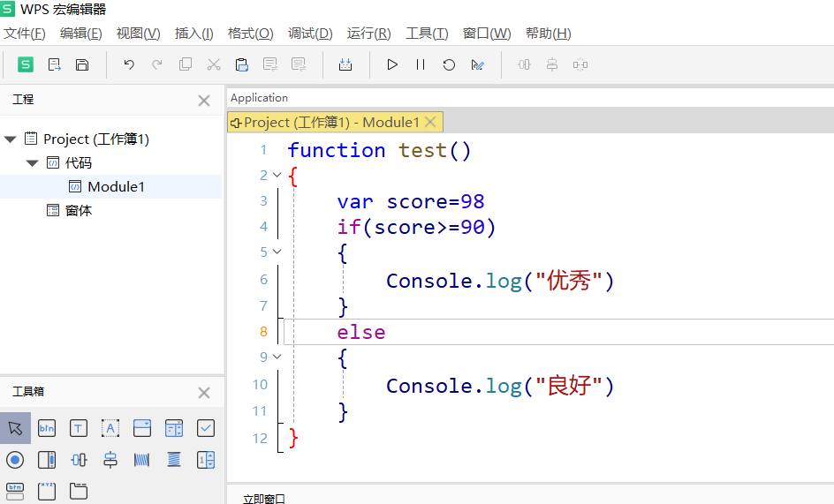Click line number 12 in gutter
Image resolution: width=834 pixels, height=504 pixels.
(260, 439)
